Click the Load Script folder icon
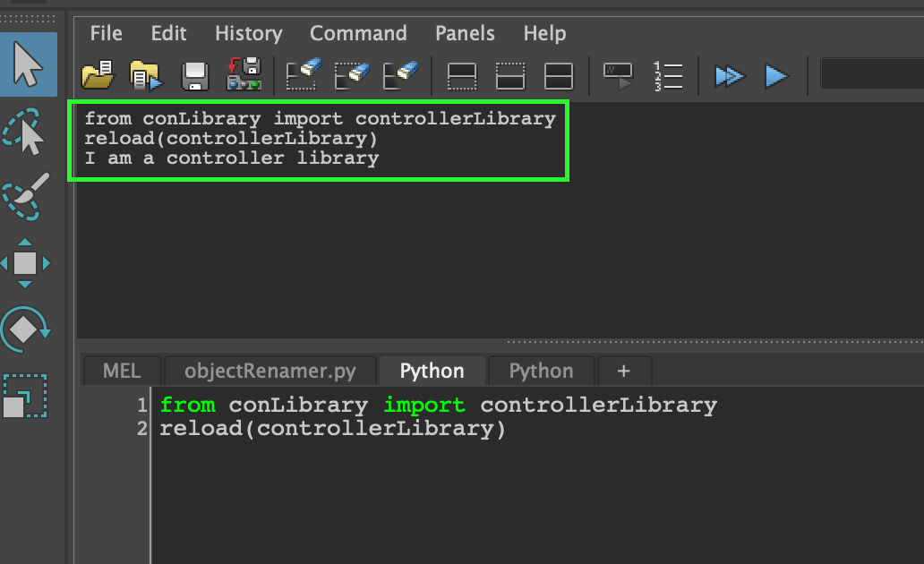 coord(97,75)
